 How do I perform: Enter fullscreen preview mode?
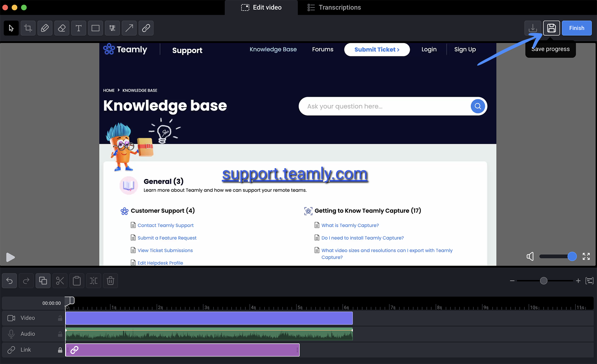586,257
